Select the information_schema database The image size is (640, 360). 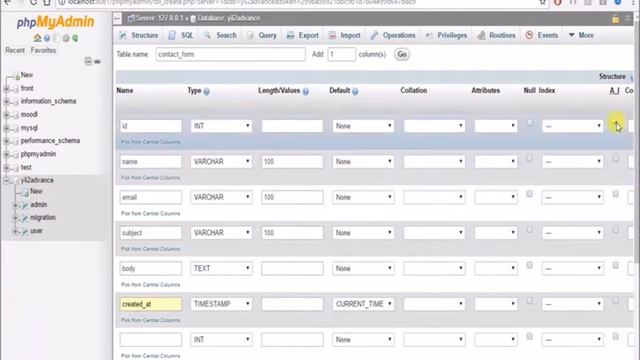[x=48, y=101]
